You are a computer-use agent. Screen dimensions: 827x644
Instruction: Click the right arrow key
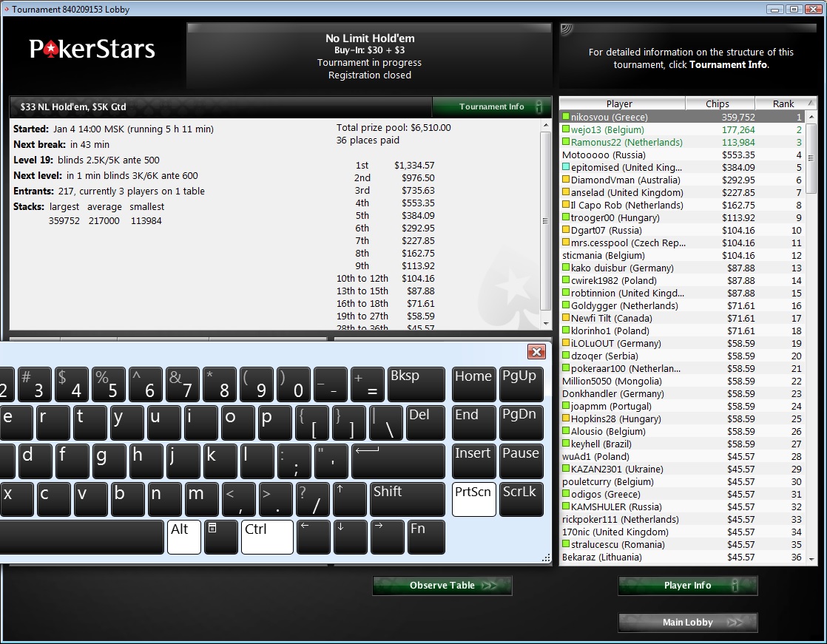(387, 537)
